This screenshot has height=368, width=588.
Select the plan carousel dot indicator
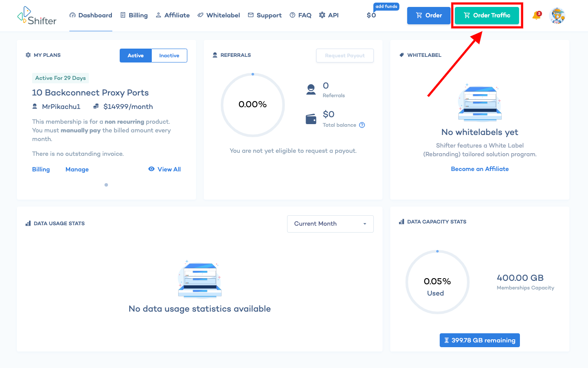pyautogui.click(x=106, y=185)
